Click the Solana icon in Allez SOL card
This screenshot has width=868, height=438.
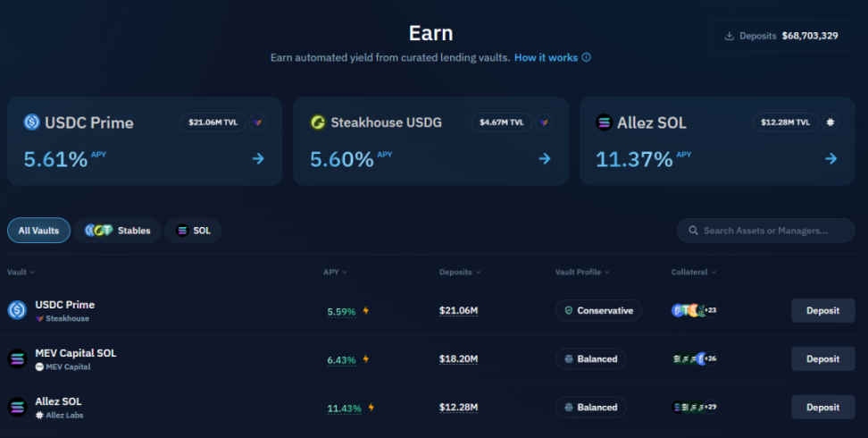pos(604,122)
